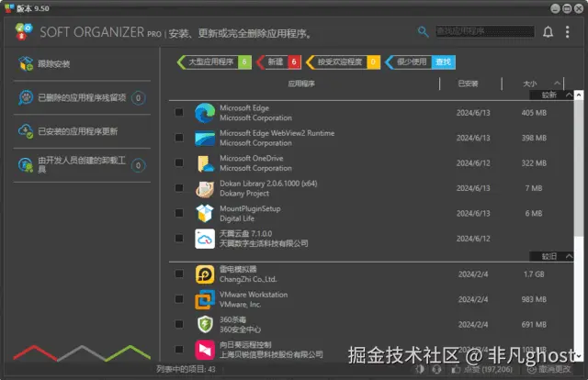Click the headset support icon in status bar
Image resolution: width=588 pixels, height=380 pixels.
(x=437, y=370)
